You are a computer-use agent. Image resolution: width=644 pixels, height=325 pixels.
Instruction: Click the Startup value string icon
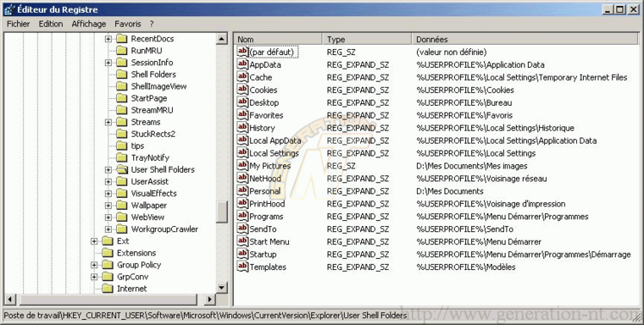point(242,255)
